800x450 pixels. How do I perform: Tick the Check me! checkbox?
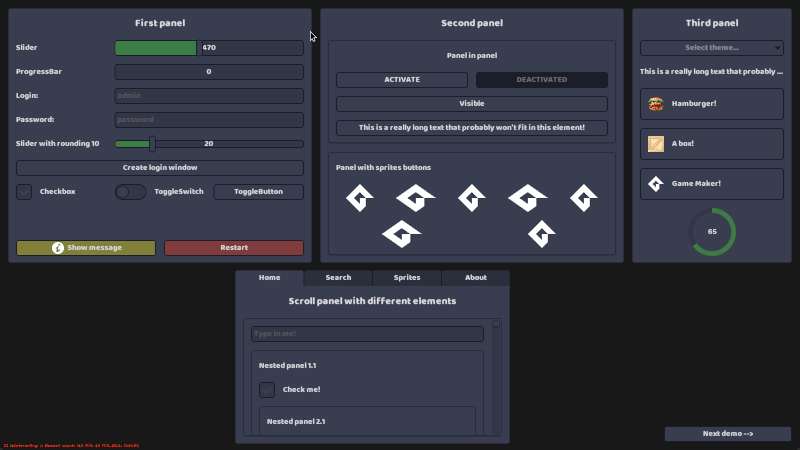[x=267, y=390]
